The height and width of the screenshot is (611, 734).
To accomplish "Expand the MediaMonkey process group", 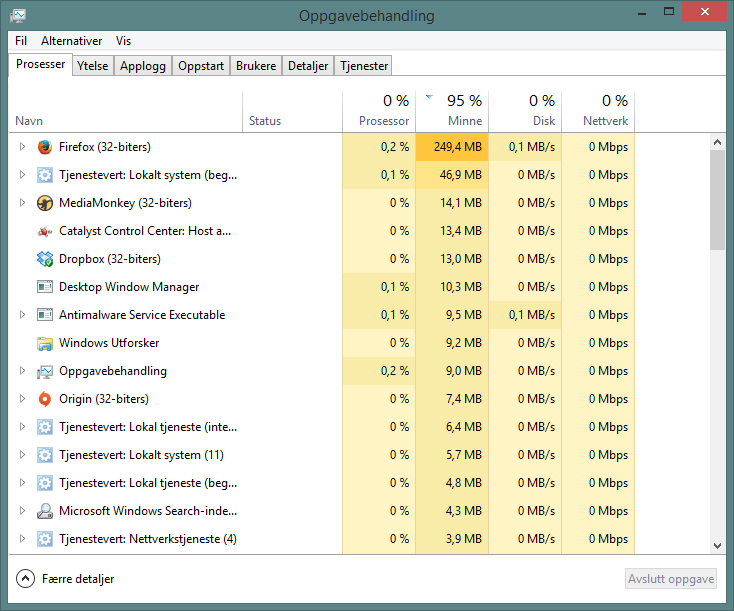I will click(22, 203).
